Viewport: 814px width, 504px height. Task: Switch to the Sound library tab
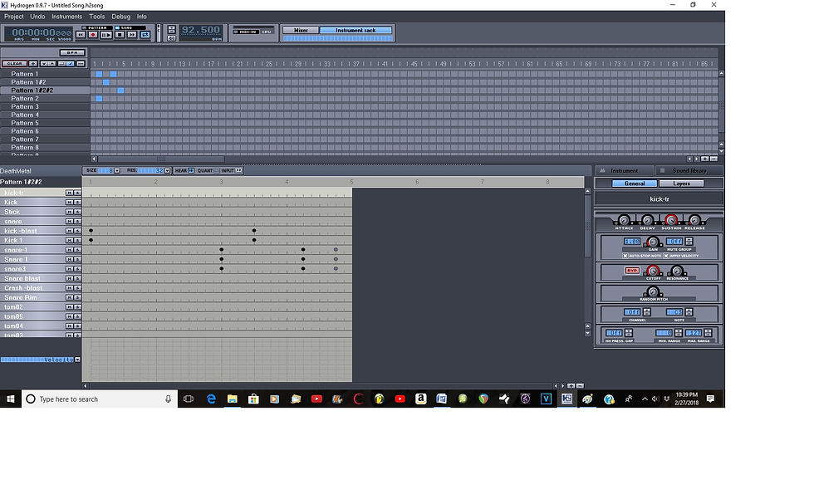click(689, 170)
